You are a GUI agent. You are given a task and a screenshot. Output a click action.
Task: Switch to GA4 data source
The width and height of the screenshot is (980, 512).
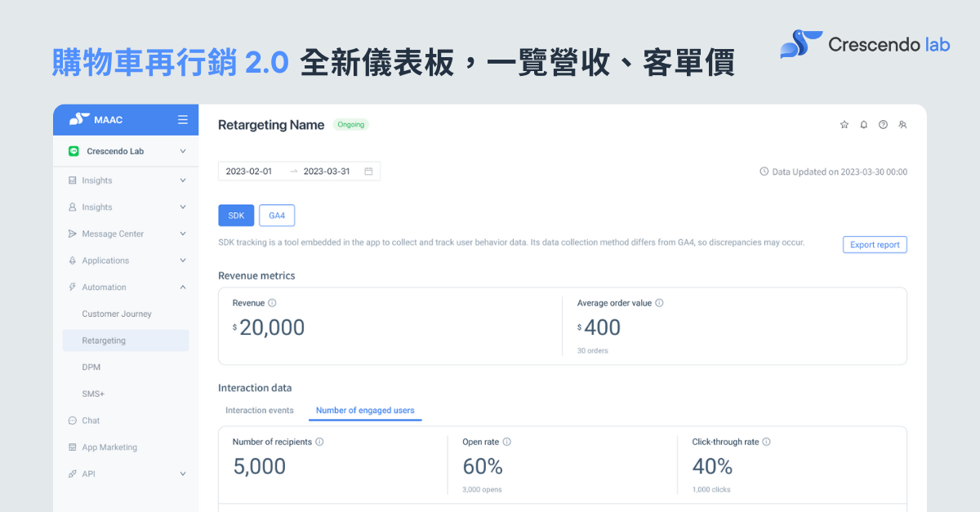point(277,216)
